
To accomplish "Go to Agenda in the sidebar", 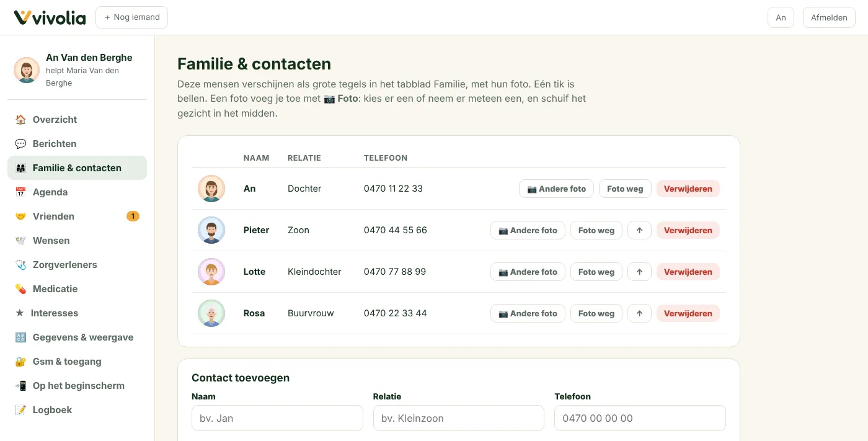I will [x=77, y=192].
